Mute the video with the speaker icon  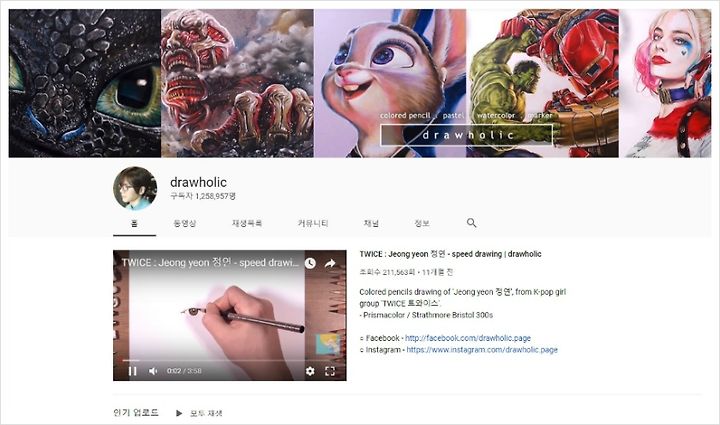point(153,371)
